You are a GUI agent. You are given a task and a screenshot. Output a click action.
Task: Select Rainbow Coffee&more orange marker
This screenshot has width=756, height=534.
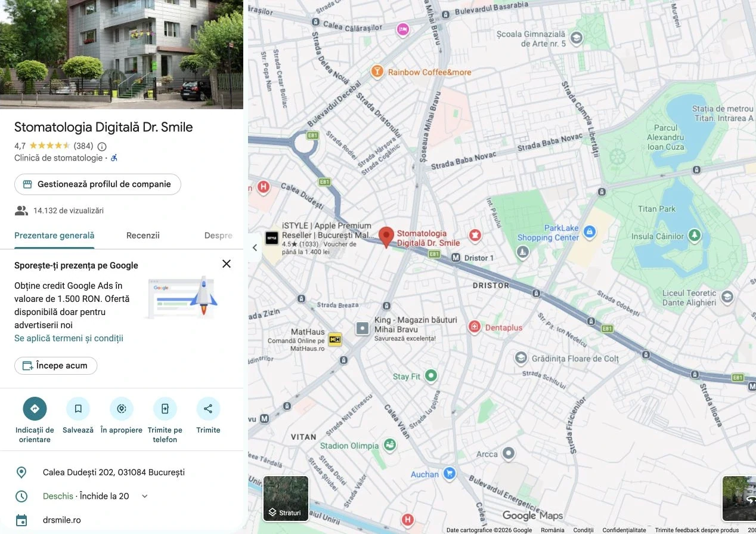tap(377, 72)
